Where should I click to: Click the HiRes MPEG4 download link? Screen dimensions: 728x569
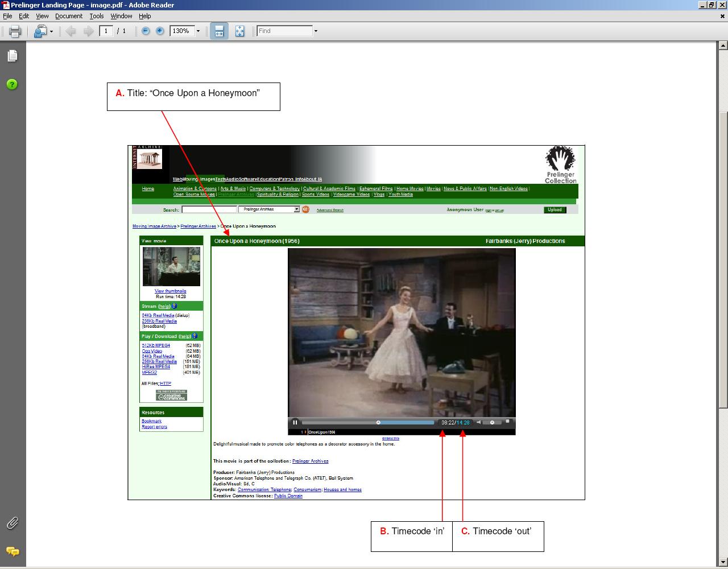pos(156,367)
